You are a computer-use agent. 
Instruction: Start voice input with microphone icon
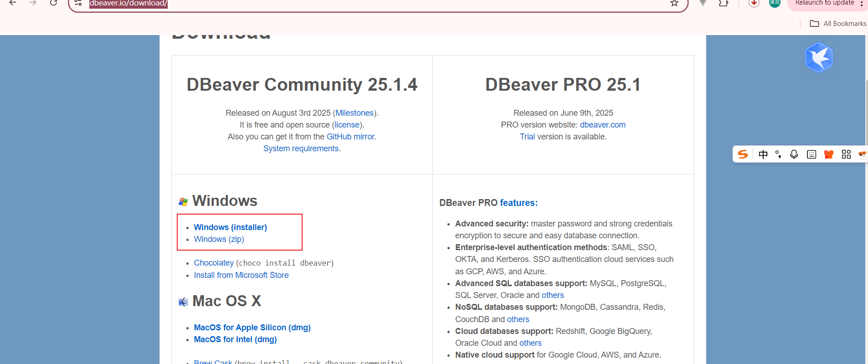[x=794, y=154]
